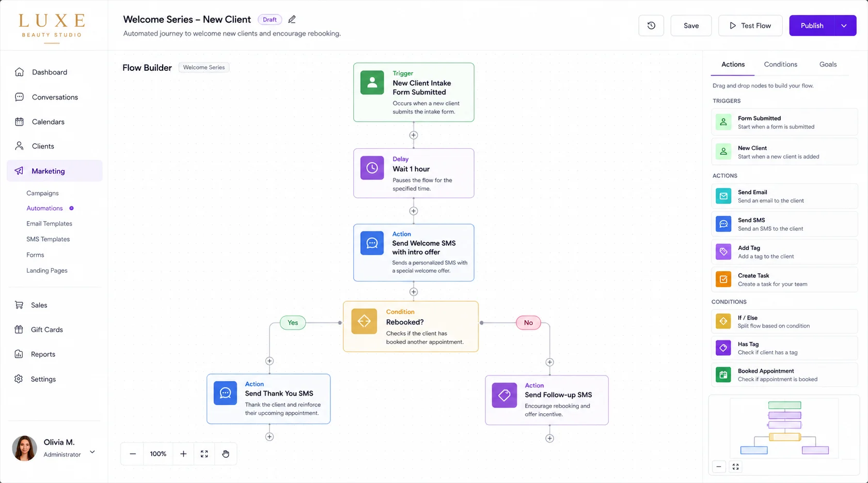Image resolution: width=868 pixels, height=483 pixels.
Task: Pick the If / Else condition
Action: (784, 321)
